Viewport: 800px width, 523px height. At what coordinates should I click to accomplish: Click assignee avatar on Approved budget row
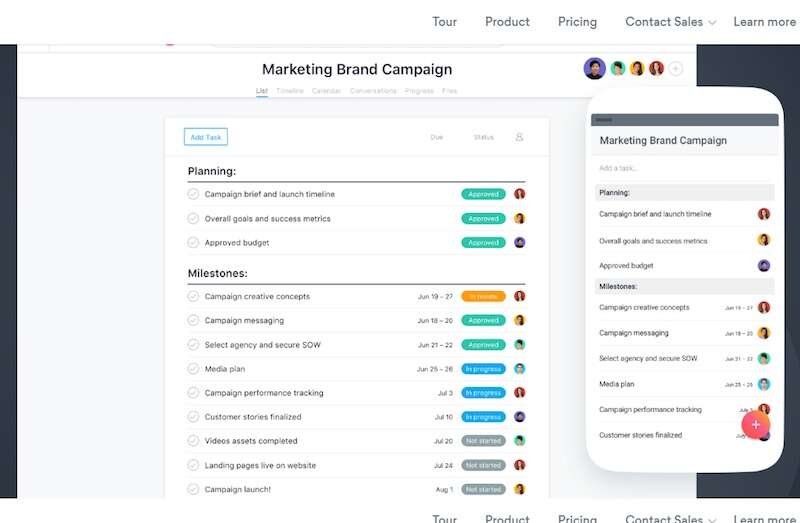pos(520,242)
